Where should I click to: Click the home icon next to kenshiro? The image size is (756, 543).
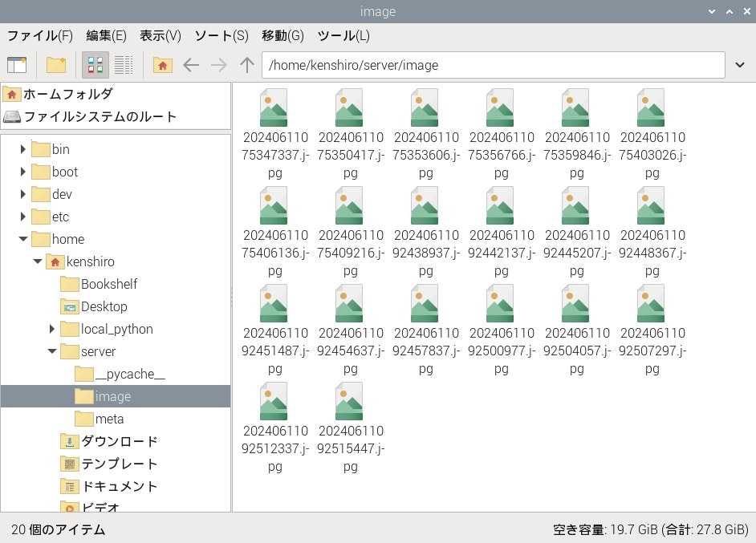55,261
